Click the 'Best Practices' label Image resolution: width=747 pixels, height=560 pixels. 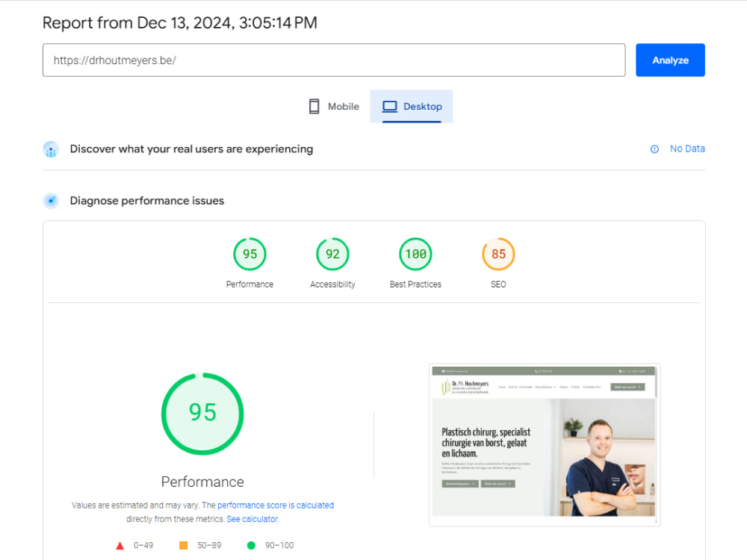[x=415, y=284]
